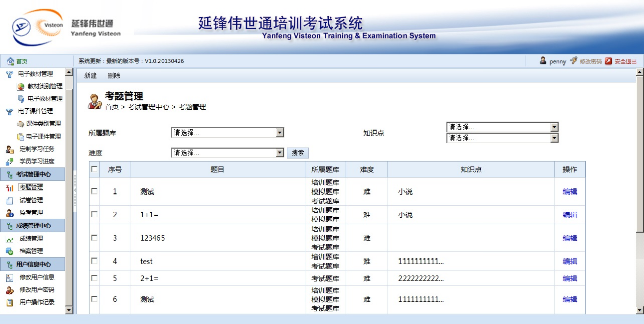Click the 首页 breadcrumb text

coord(112,107)
